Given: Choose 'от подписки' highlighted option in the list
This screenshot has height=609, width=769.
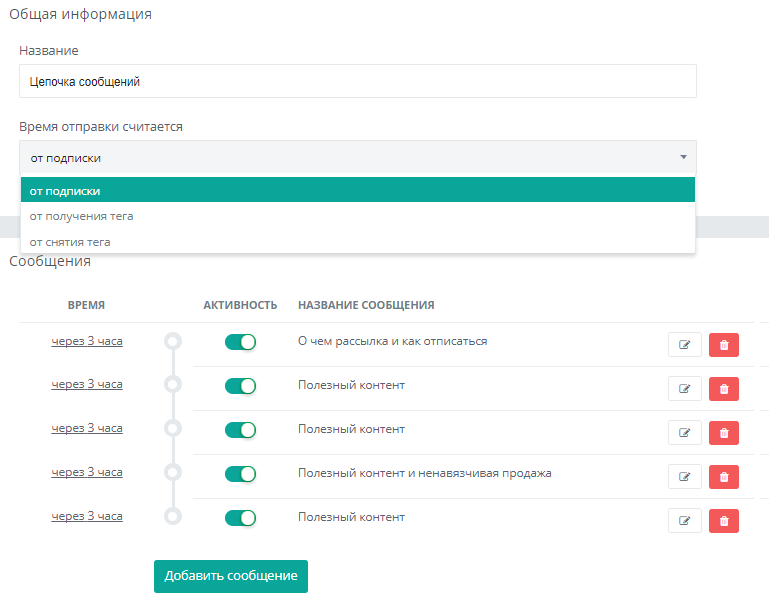Looking at the screenshot, I should point(358,190).
